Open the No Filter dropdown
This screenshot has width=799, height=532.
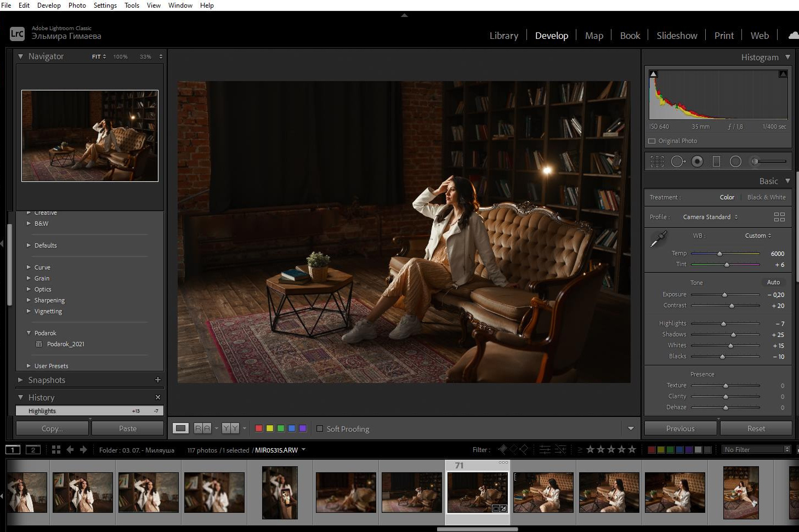coord(756,450)
